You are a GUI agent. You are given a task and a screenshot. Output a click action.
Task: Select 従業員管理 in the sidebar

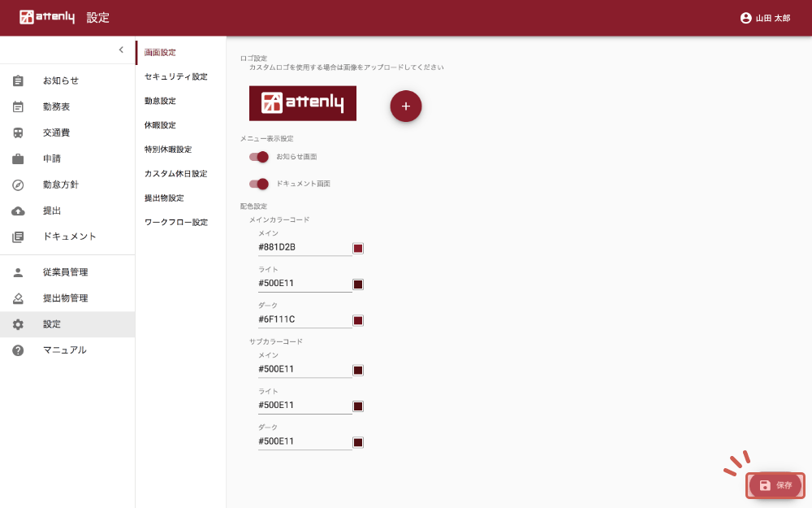[65, 272]
